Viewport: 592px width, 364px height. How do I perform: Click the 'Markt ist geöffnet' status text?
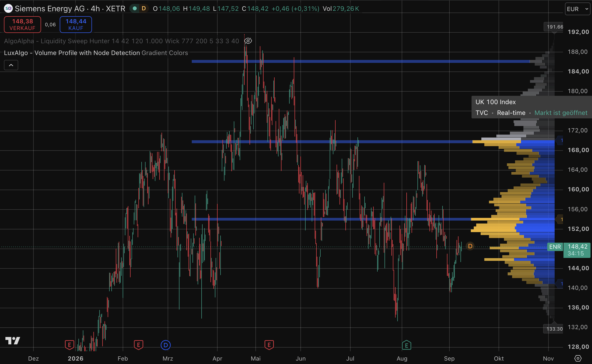tap(561, 113)
